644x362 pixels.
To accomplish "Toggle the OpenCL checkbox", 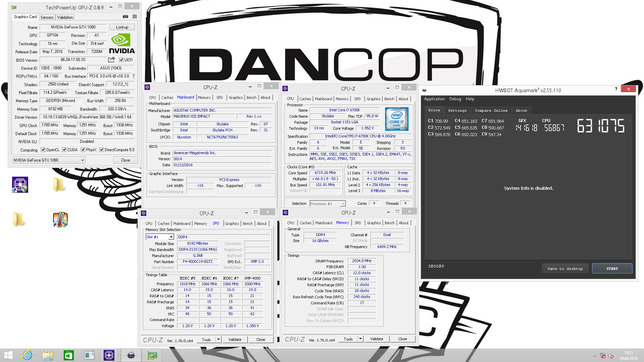I will pos(43,150).
